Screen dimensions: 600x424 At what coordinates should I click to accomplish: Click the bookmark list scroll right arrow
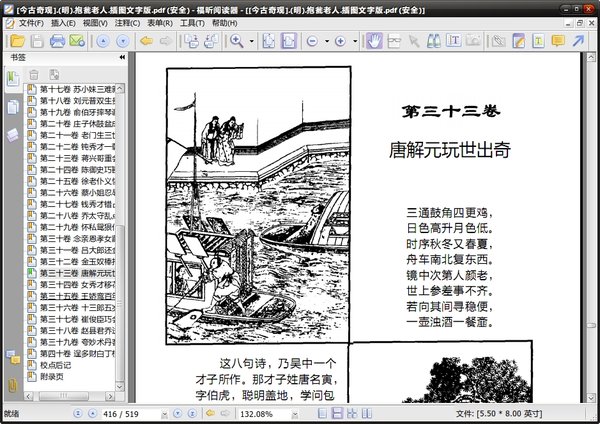pos(110,396)
